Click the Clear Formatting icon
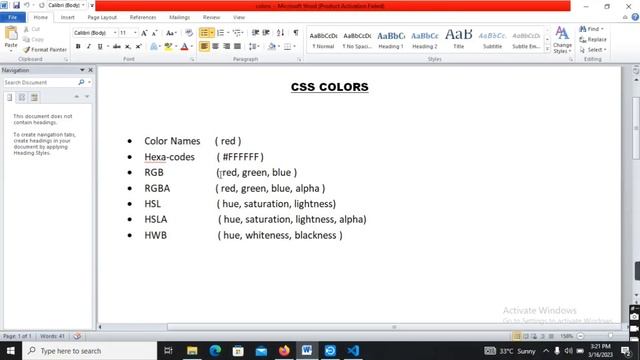640x360 pixels. [x=189, y=33]
